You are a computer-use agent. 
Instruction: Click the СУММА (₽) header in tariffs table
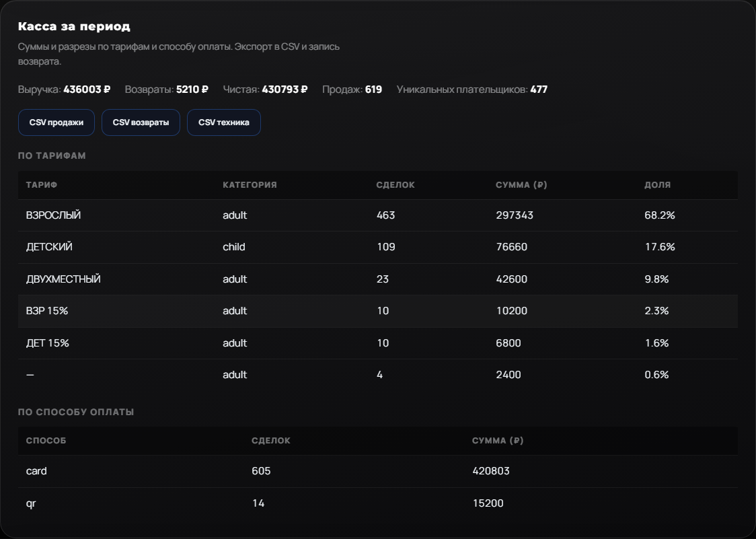coord(521,185)
